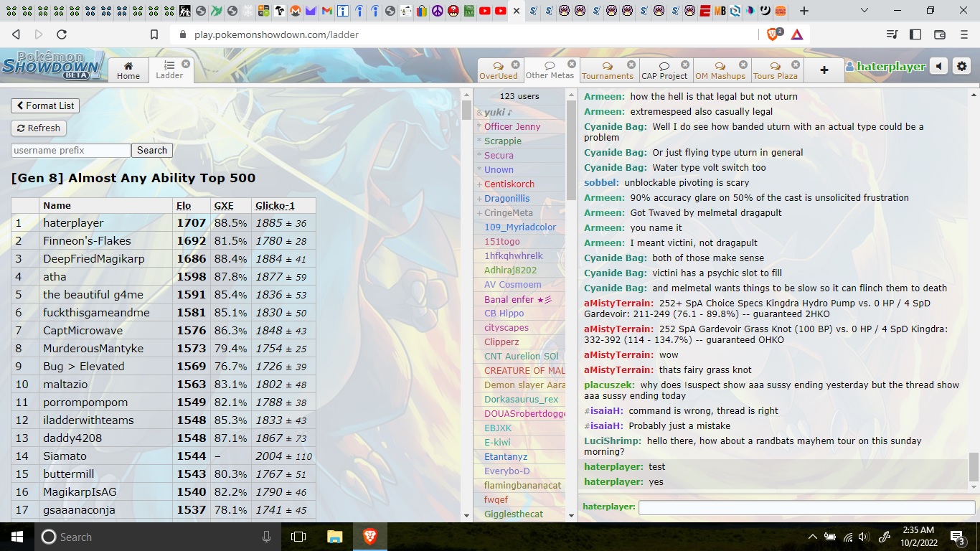Click the browser address bar URL

click(x=276, y=34)
